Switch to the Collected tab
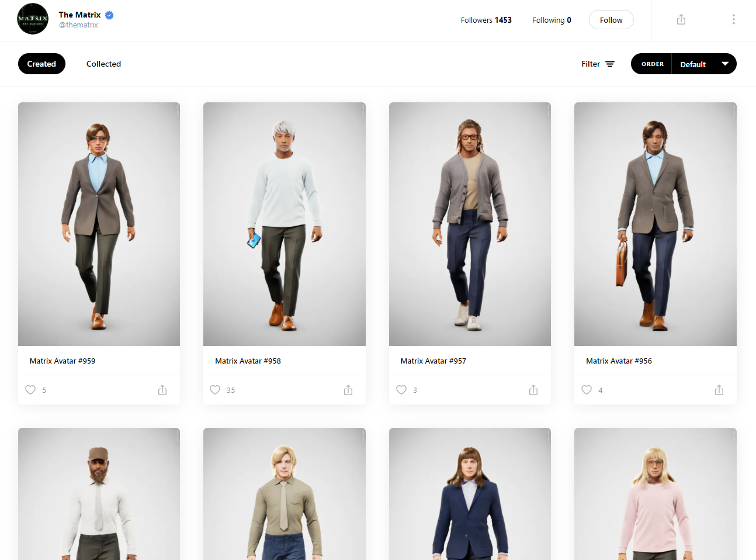 point(103,64)
